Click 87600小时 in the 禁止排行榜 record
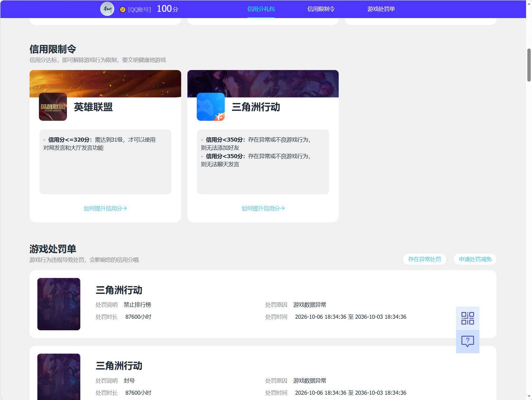Image resolution: width=532 pixels, height=400 pixels. click(138, 317)
